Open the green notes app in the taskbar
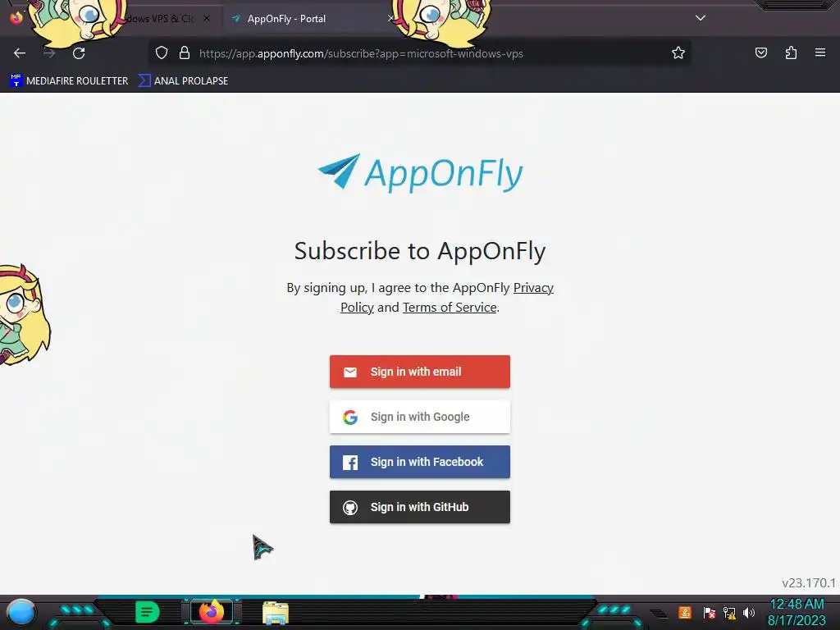Viewport: 840px width, 630px height. point(148,612)
